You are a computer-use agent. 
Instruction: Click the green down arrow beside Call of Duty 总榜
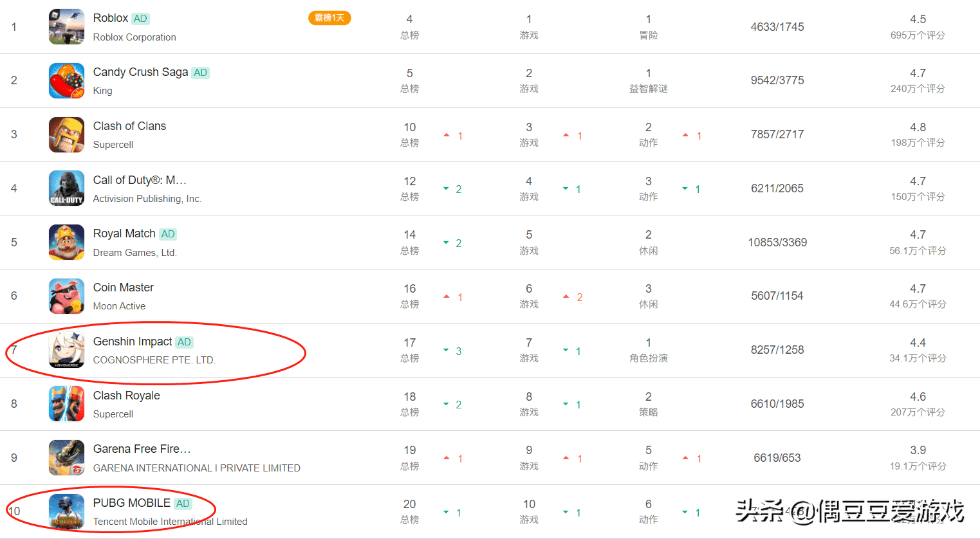(x=446, y=189)
